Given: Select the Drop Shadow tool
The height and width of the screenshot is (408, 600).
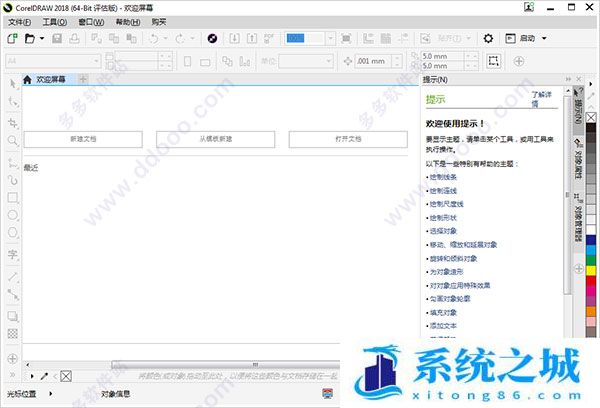Looking at the screenshot, I should (13, 316).
